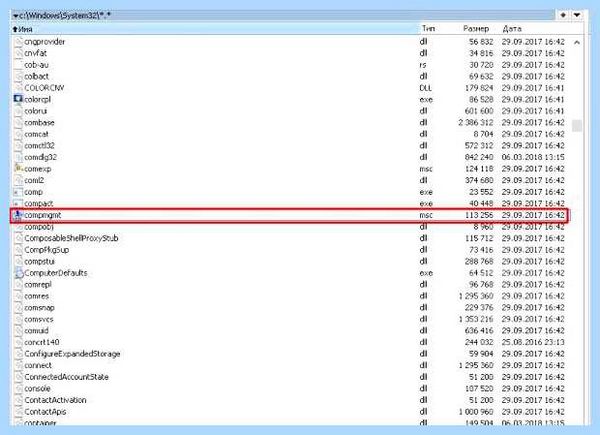Click the comdlg32 dll file icon
The height and width of the screenshot is (435, 600).
pyautogui.click(x=18, y=157)
